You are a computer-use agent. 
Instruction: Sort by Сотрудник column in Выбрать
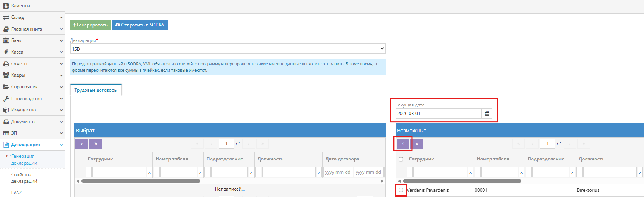(100, 159)
